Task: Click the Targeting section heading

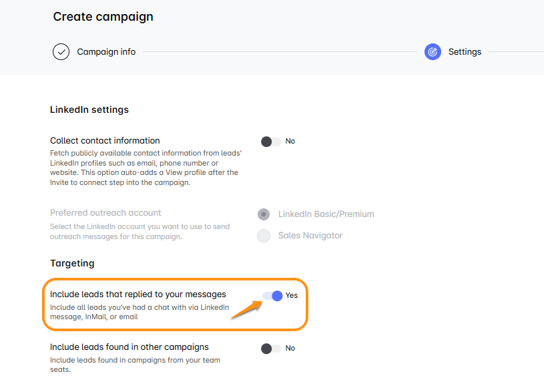Action: [72, 264]
